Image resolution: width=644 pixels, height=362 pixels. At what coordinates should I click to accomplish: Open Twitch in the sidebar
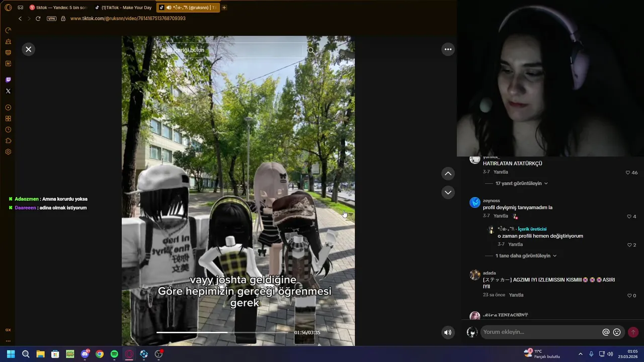click(x=8, y=80)
